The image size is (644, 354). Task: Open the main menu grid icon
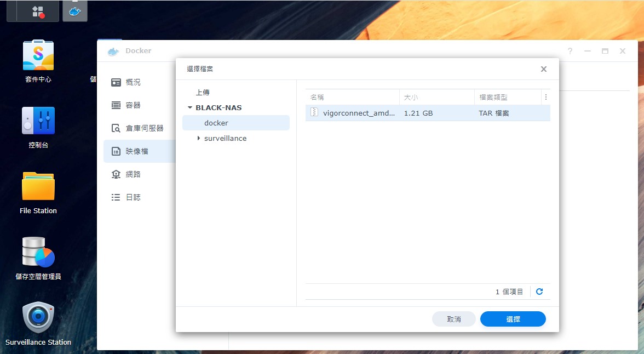[38, 11]
